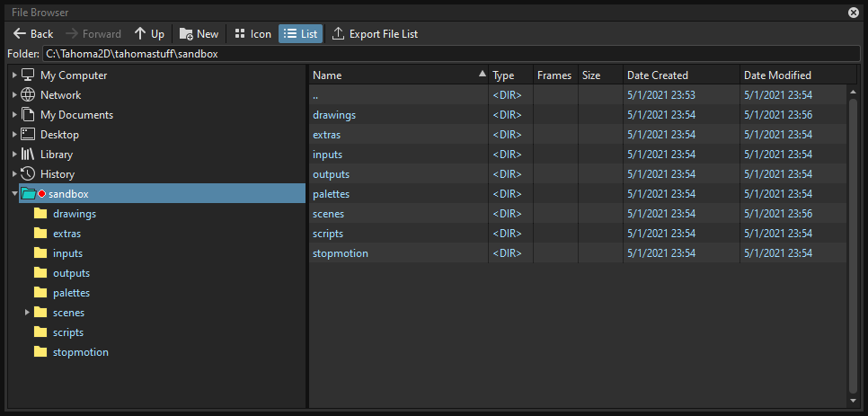Screen dimensions: 868x416
Task: Switch to Icon view mode
Action: pos(253,34)
